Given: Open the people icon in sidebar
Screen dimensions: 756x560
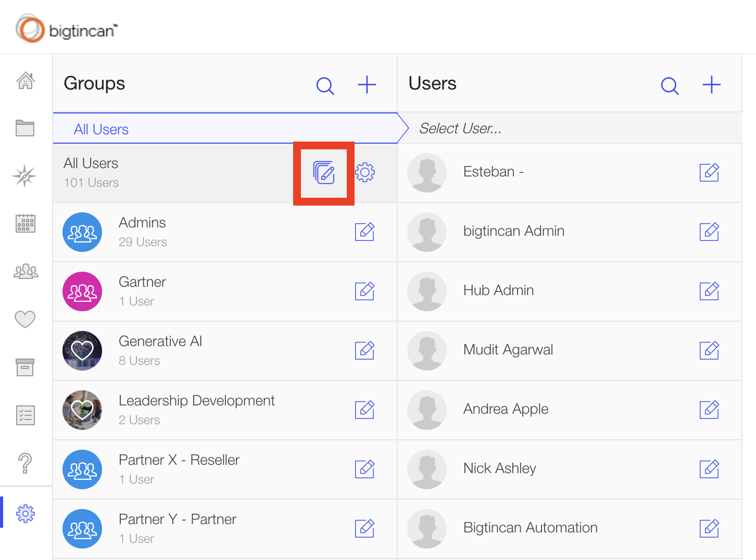Looking at the screenshot, I should tap(25, 271).
